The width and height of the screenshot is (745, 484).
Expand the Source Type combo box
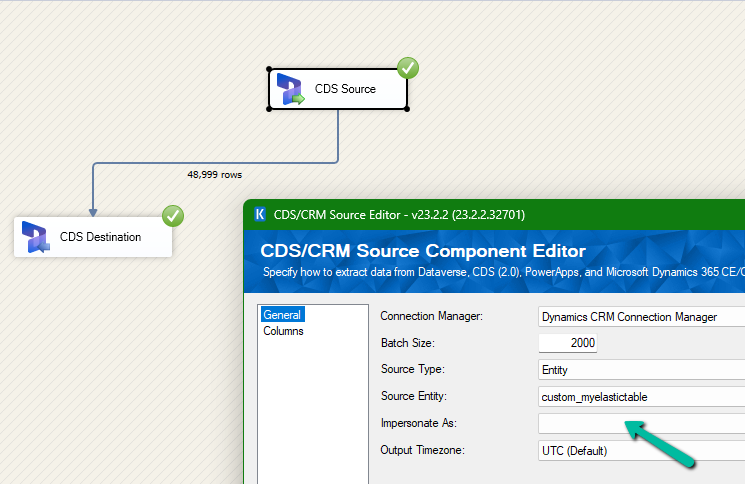pyautogui.click(x=641, y=370)
